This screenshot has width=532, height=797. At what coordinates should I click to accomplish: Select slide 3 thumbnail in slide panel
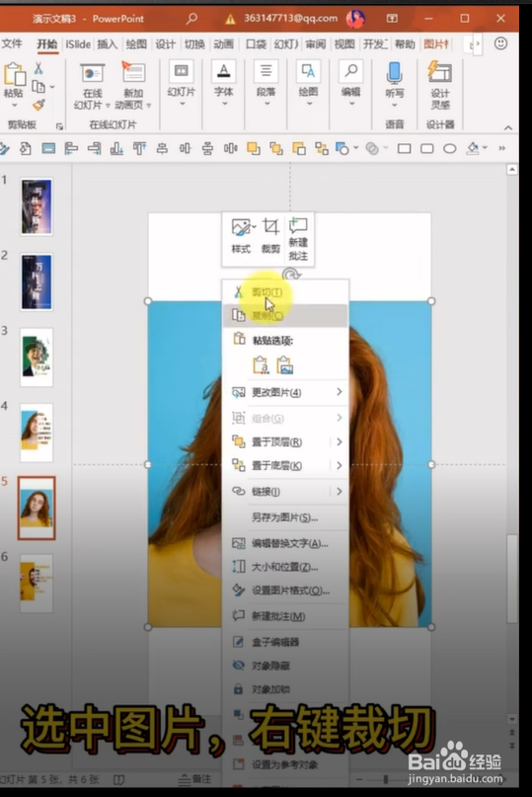click(x=37, y=357)
